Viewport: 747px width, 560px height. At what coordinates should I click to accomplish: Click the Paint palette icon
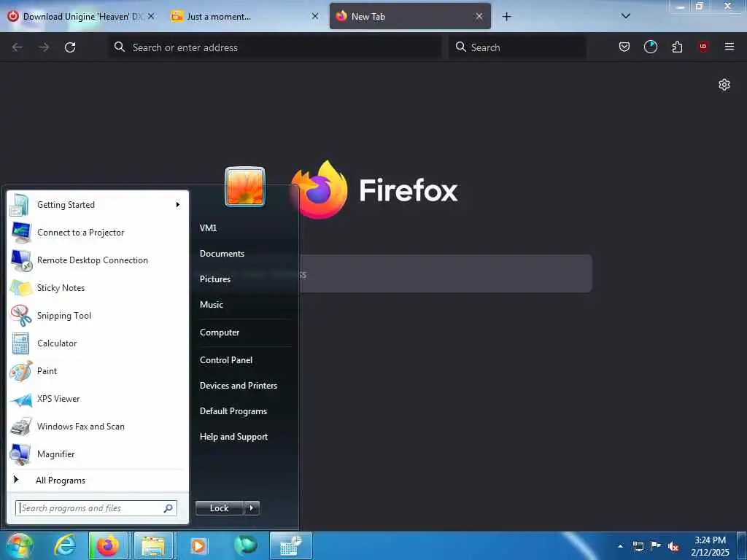click(x=21, y=371)
